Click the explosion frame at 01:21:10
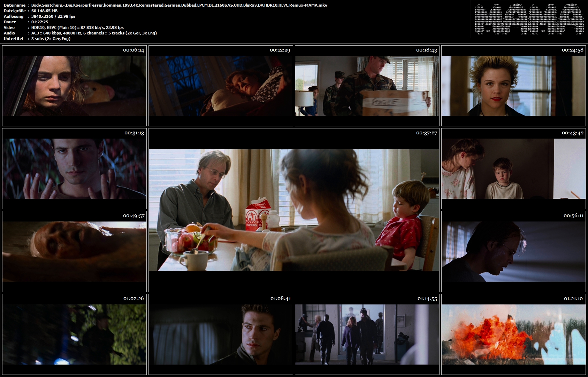Image resolution: width=588 pixels, height=377 pixels. click(x=513, y=334)
